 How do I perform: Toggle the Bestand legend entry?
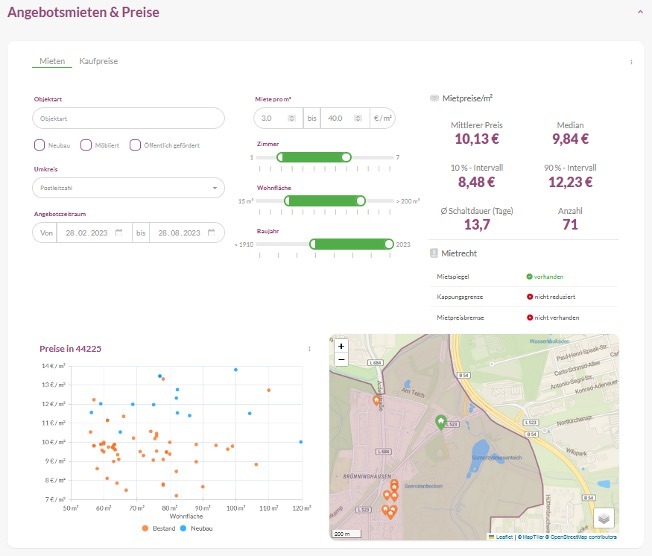click(158, 529)
